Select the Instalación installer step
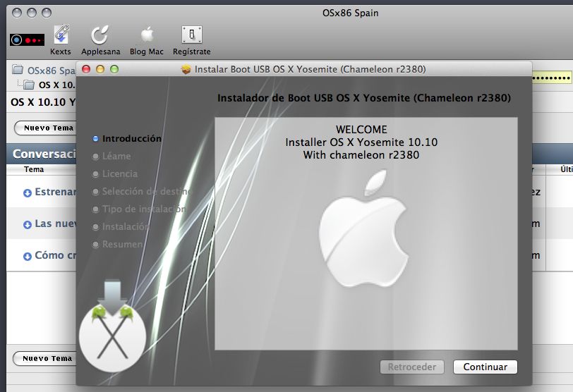 (x=126, y=226)
